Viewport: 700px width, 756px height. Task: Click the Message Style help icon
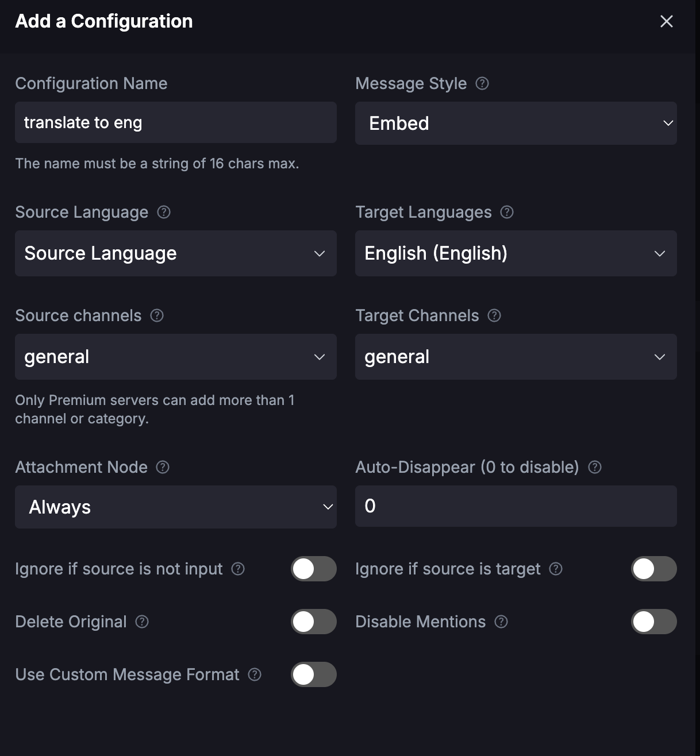(482, 83)
